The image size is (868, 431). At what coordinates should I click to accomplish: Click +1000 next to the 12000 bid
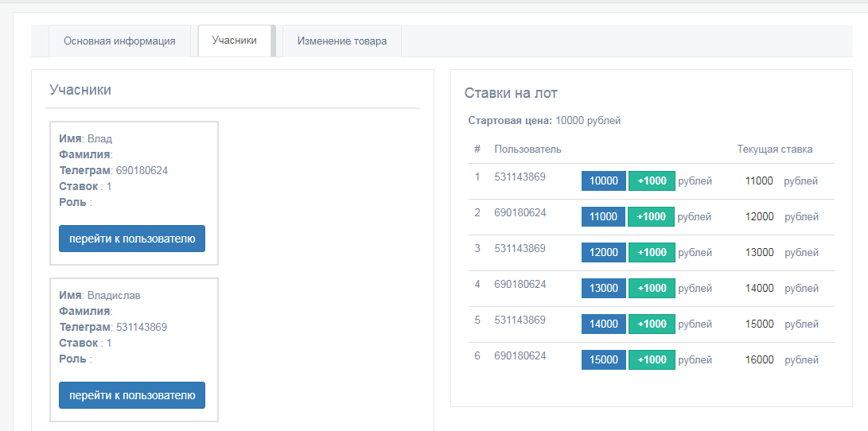652,252
